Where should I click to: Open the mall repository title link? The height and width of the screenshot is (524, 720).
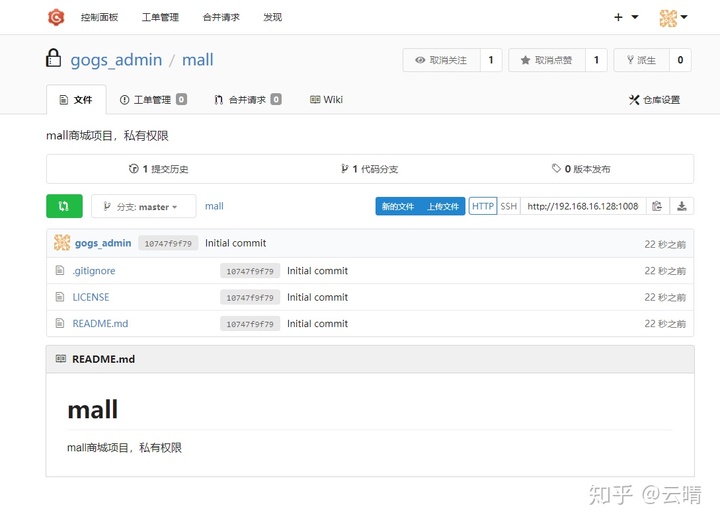click(198, 60)
